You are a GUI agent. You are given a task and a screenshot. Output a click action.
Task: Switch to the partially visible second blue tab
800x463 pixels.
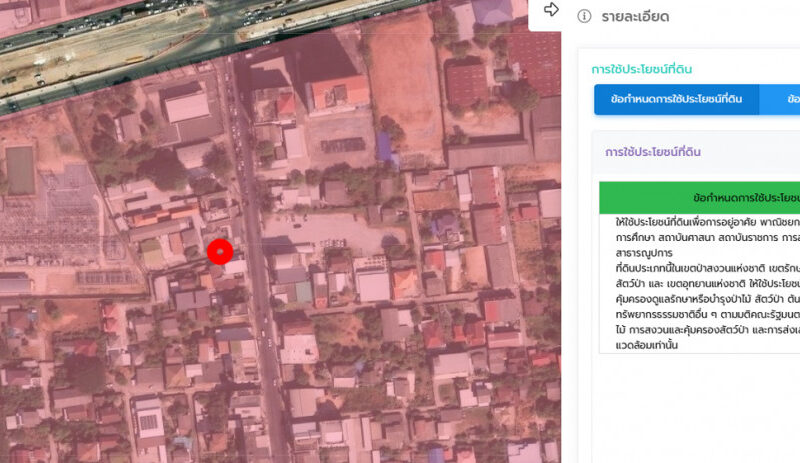click(x=785, y=100)
